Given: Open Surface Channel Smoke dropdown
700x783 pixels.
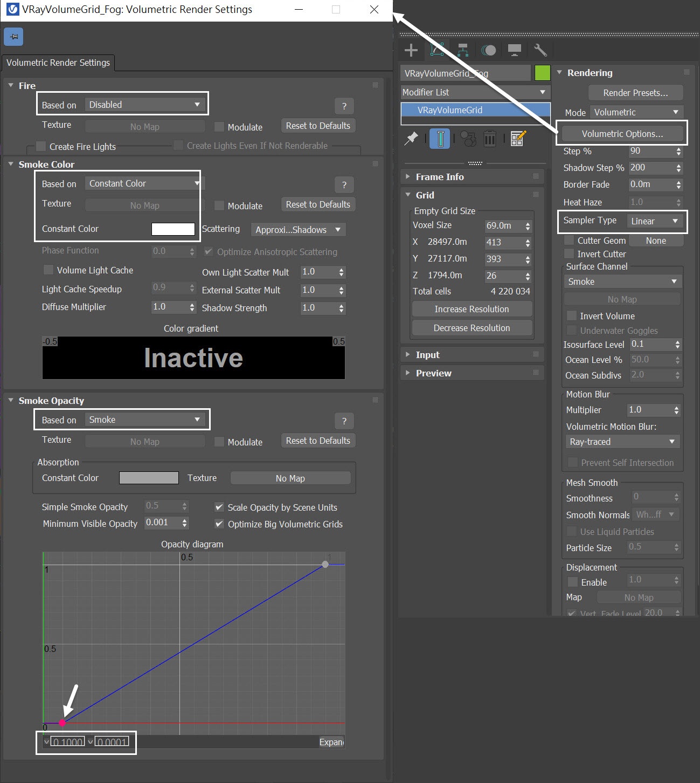Looking at the screenshot, I should point(622,281).
